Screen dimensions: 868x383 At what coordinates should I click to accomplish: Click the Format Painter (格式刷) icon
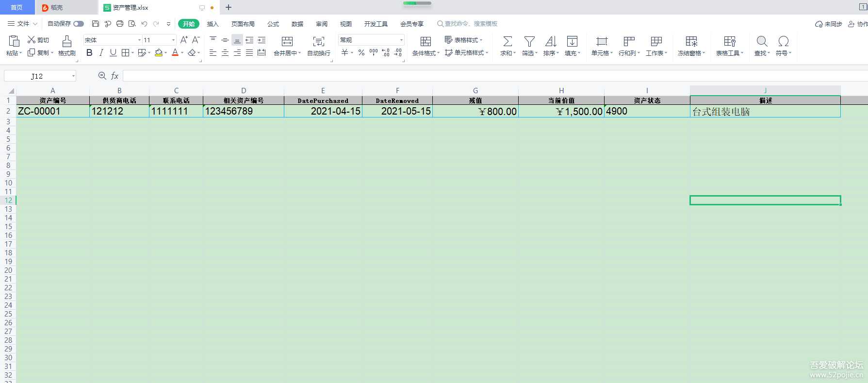[x=67, y=41]
